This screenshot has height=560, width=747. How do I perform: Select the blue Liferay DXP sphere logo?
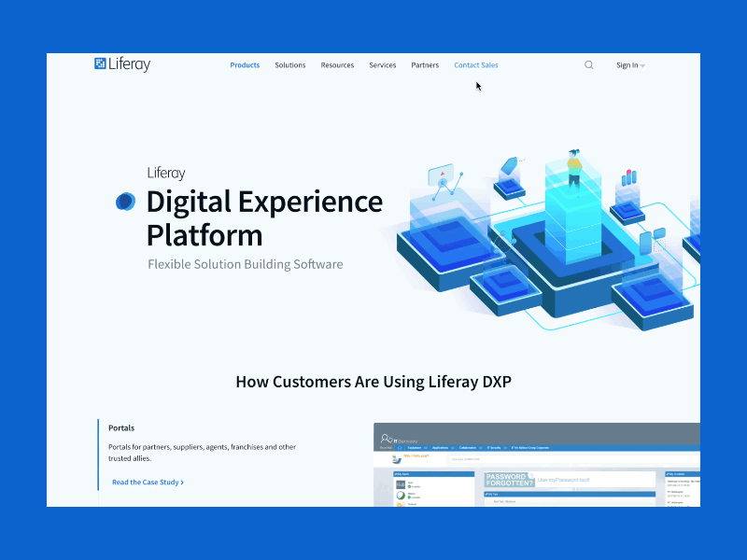124,201
